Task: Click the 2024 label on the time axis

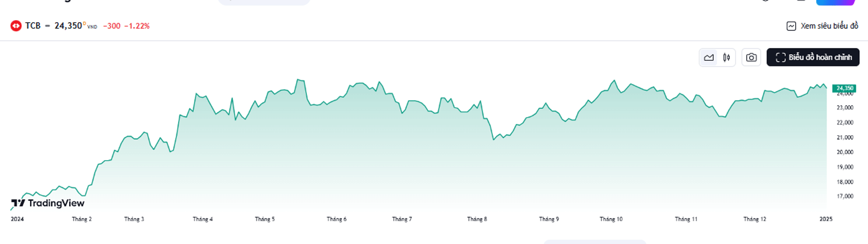Action: coord(18,219)
